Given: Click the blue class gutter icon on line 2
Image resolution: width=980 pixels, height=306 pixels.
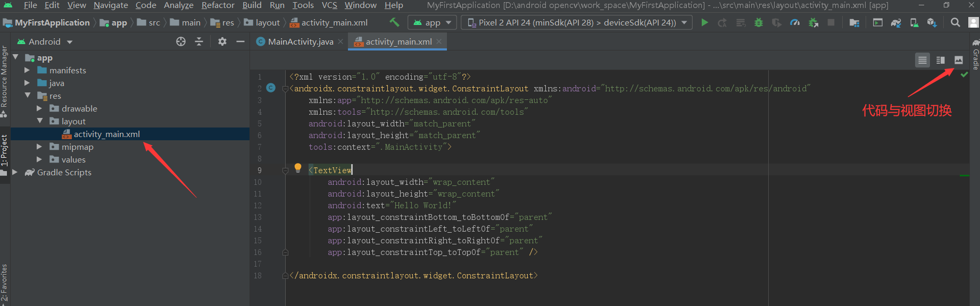Looking at the screenshot, I should click(271, 88).
